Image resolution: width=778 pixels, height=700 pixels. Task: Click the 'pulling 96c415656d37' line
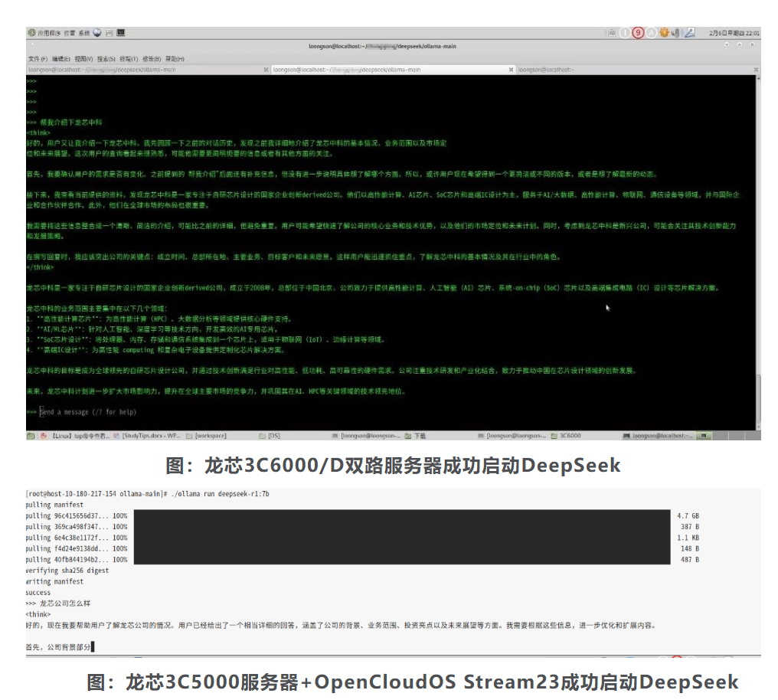click(77, 516)
